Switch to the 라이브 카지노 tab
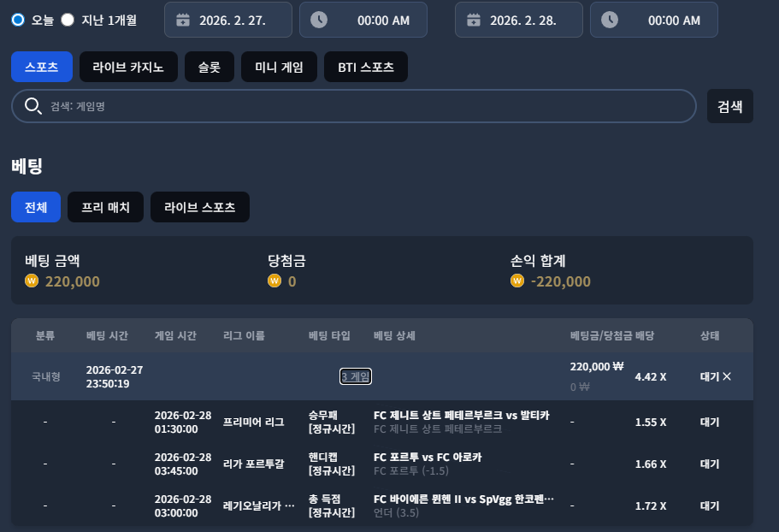Image resolution: width=779 pixels, height=532 pixels. [128, 67]
